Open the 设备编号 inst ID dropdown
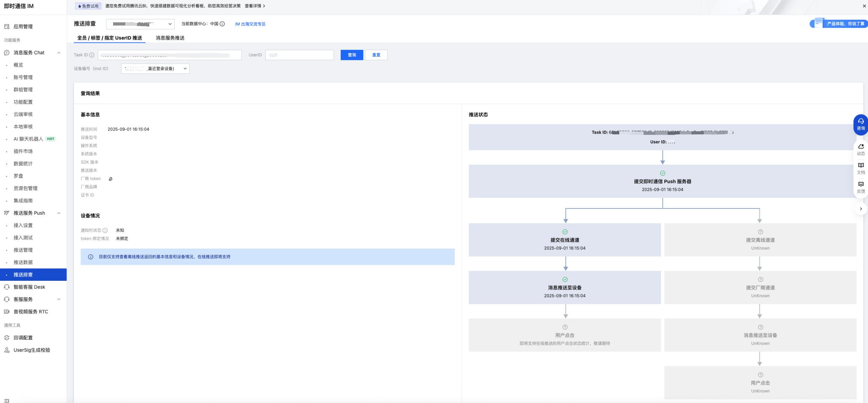The width and height of the screenshot is (868, 403). pyautogui.click(x=155, y=69)
